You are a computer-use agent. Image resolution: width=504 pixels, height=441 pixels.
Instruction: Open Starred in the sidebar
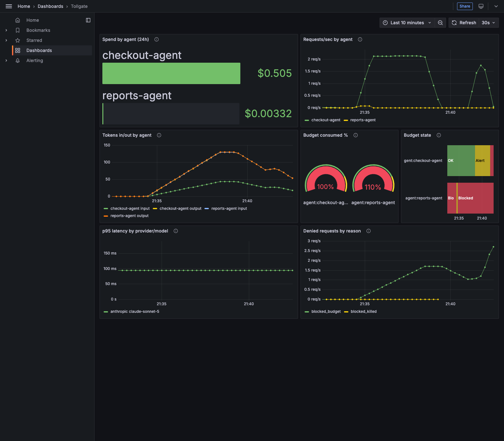click(x=34, y=40)
